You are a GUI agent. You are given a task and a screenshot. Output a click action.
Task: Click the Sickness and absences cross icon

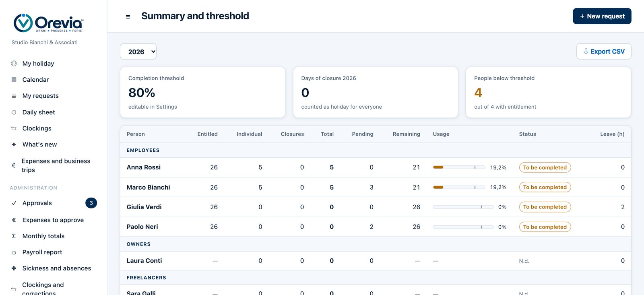point(14,268)
